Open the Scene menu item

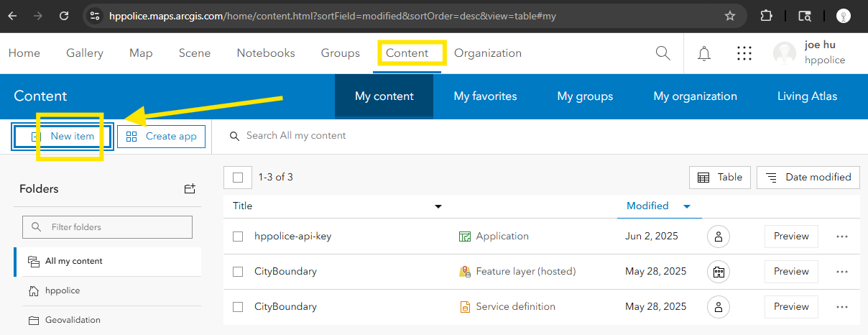[195, 53]
